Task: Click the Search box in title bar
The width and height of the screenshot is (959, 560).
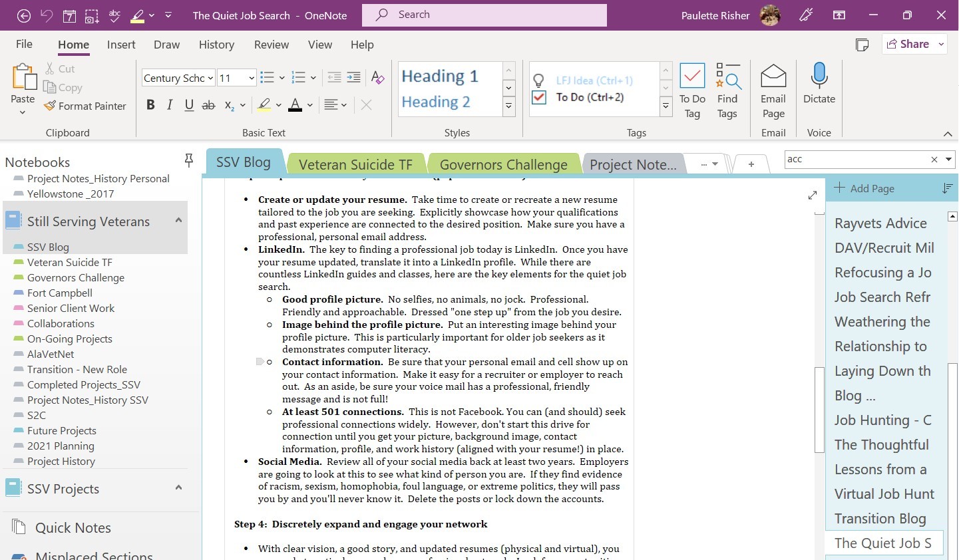Action: [x=484, y=15]
